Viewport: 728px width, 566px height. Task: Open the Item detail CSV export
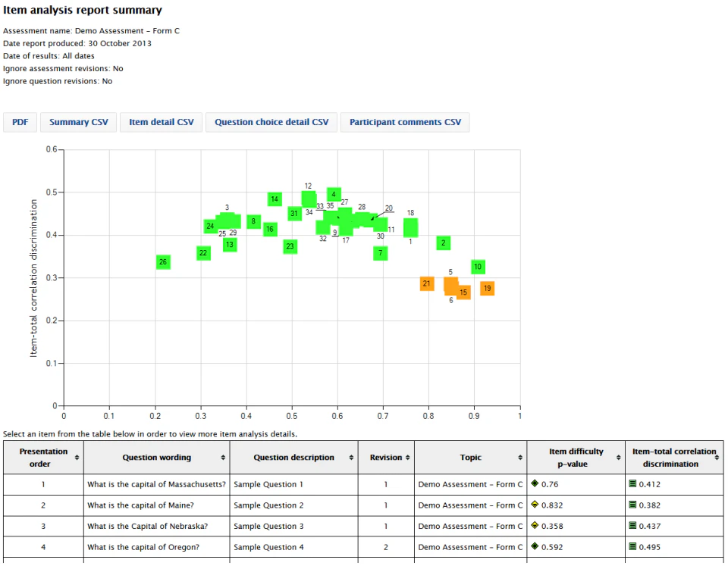161,122
